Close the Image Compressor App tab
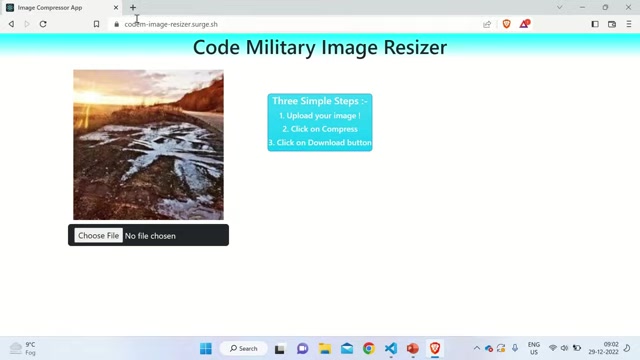This screenshot has height=360, width=640. tap(116, 7)
